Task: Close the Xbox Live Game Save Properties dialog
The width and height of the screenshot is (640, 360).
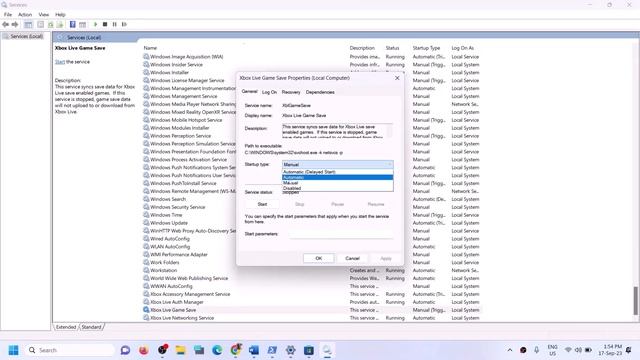Action: (397, 78)
